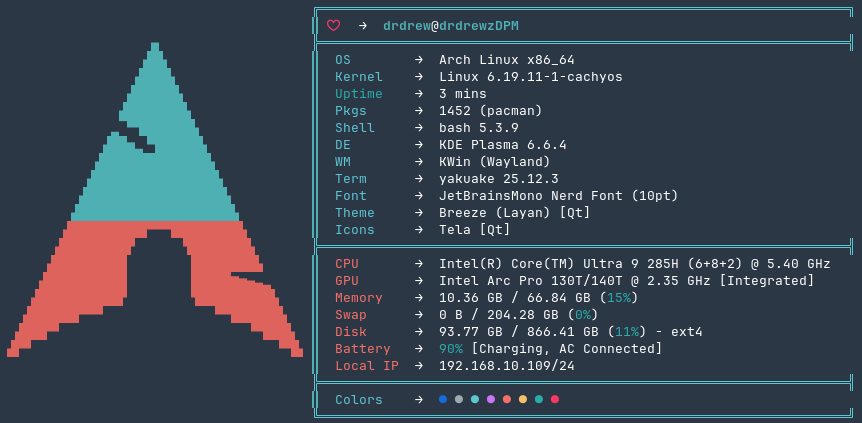
Task: Click the purple color dot
Action: (x=491, y=399)
